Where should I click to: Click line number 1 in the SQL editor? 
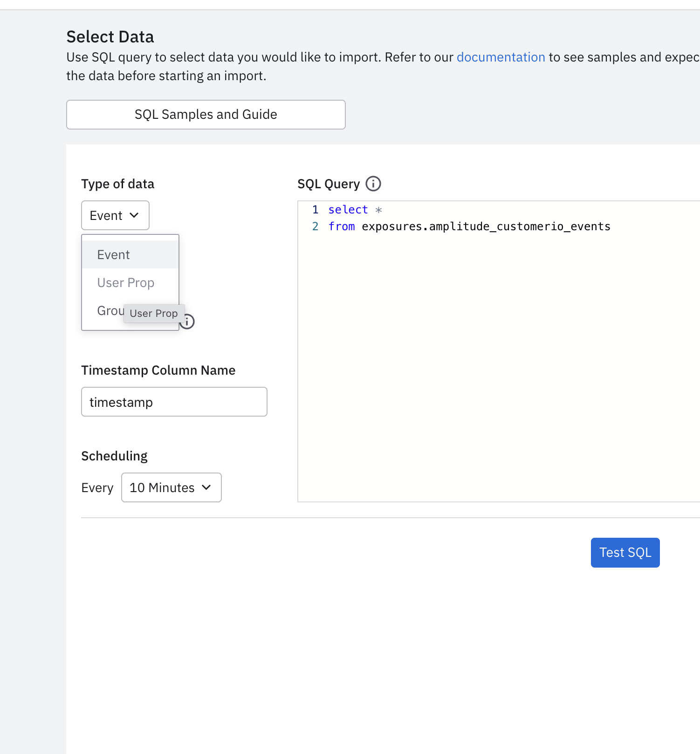click(x=316, y=210)
